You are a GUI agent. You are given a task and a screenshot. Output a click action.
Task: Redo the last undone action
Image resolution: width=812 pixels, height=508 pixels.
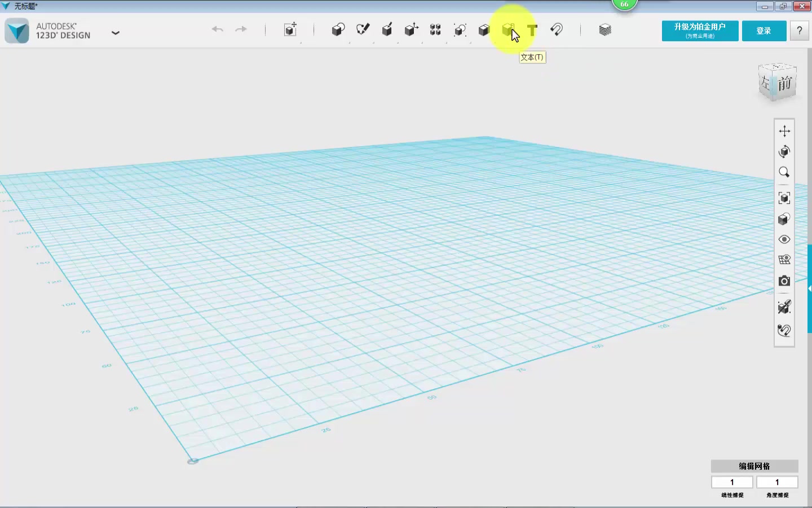tap(241, 29)
